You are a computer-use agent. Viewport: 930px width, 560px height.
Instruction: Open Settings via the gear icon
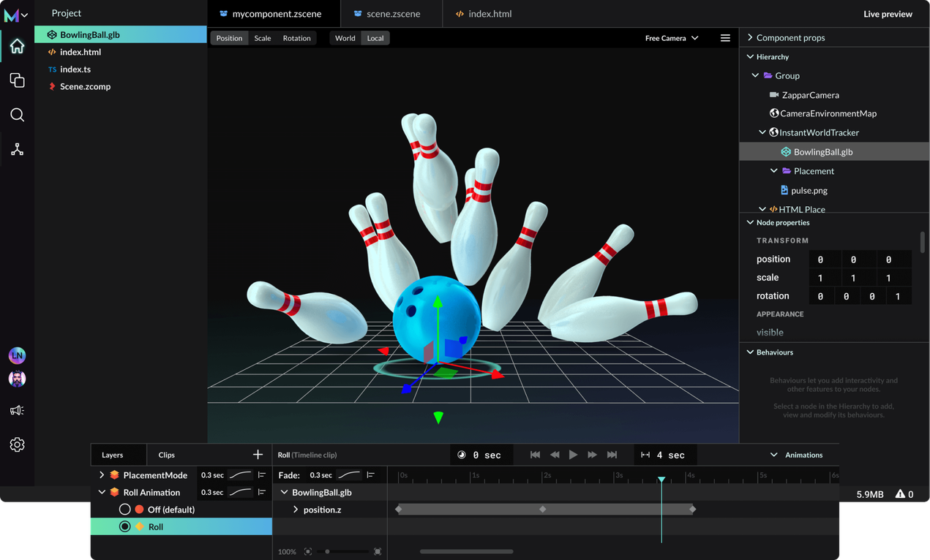pyautogui.click(x=17, y=444)
